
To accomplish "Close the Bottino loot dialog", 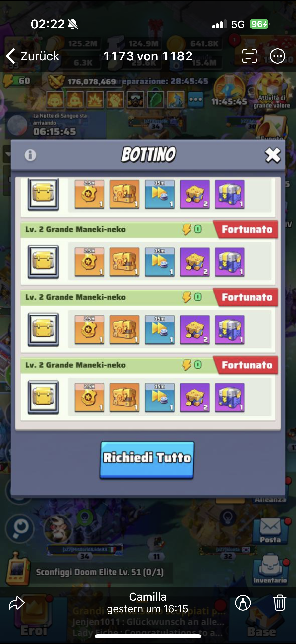I will [272, 155].
